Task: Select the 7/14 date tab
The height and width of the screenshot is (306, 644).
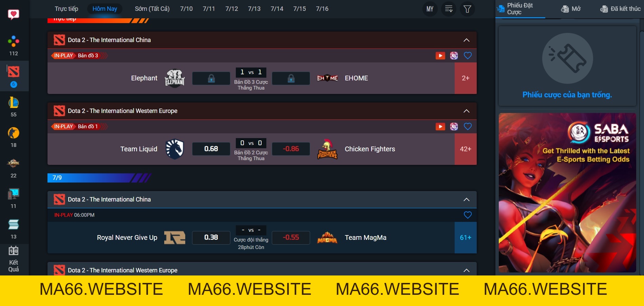Action: coord(277,9)
